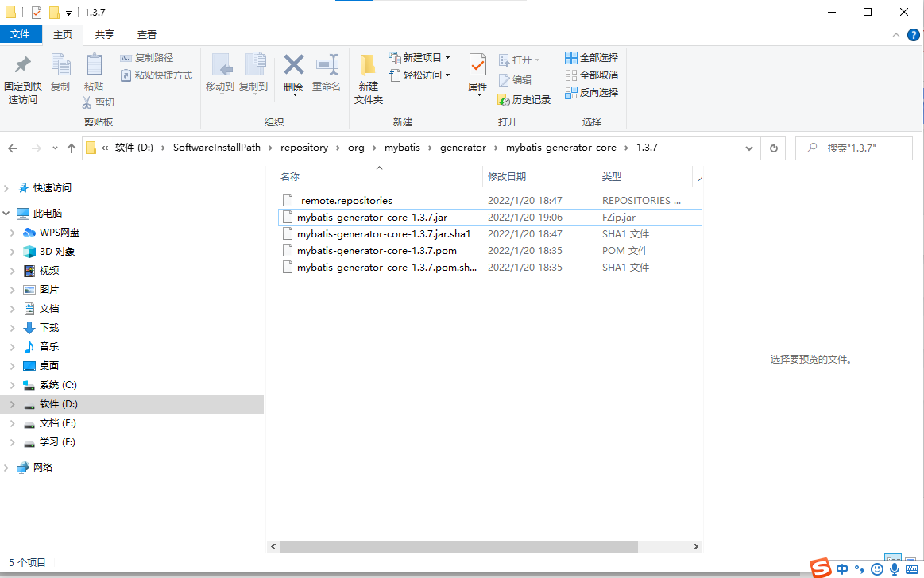Click the Delete (删除) X icon
This screenshot has width=924, height=578.
pyautogui.click(x=293, y=65)
